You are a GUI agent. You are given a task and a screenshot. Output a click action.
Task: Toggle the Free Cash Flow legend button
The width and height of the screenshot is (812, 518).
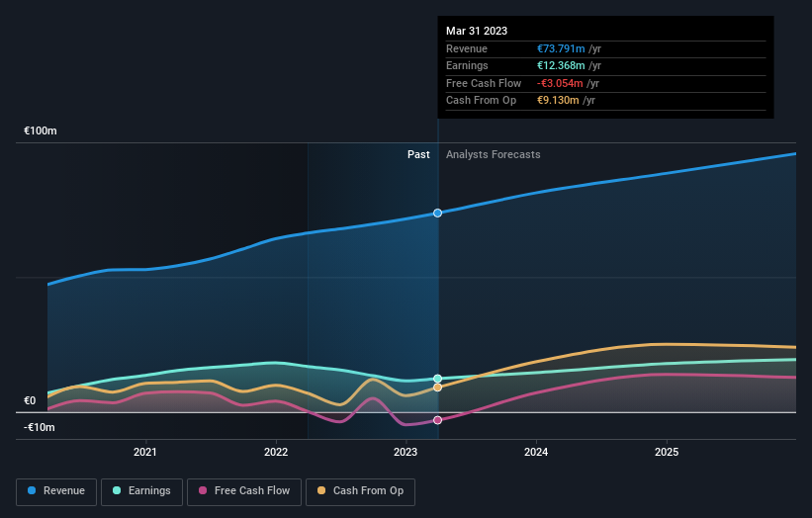pyautogui.click(x=244, y=491)
